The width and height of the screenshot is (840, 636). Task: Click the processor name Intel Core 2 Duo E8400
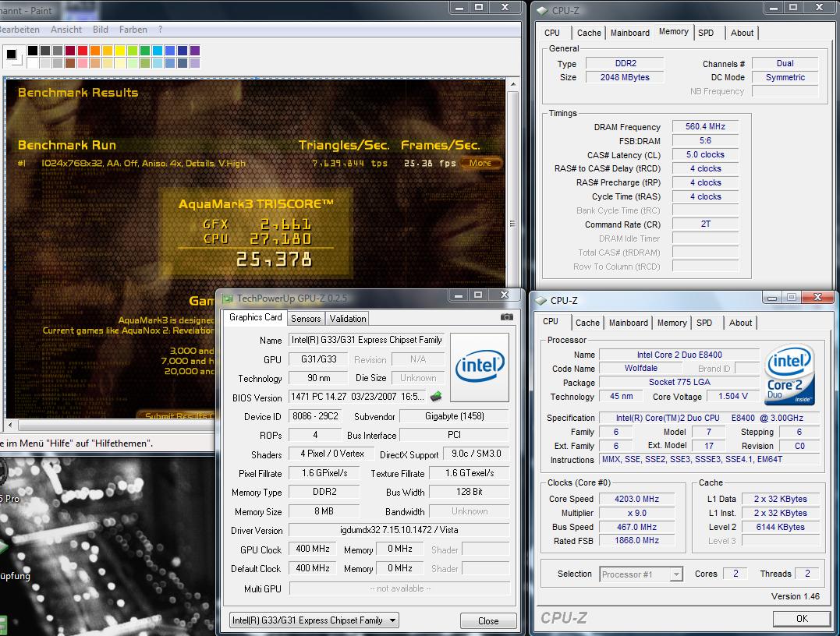pos(679,355)
